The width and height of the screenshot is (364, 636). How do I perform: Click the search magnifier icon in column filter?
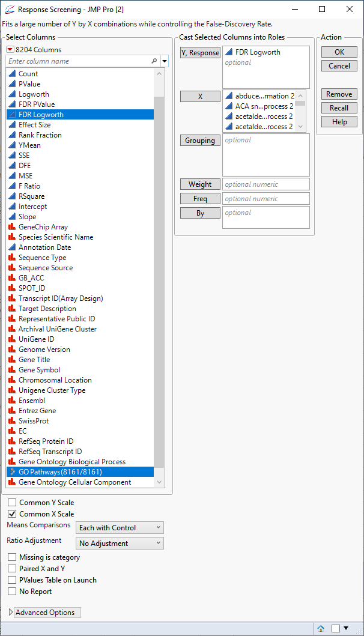pos(154,61)
